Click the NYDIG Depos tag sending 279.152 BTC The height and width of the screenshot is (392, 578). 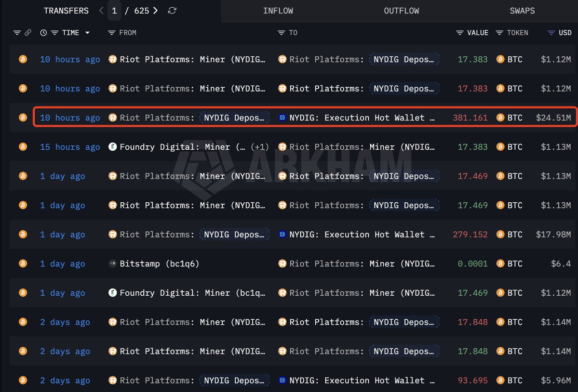tap(234, 235)
